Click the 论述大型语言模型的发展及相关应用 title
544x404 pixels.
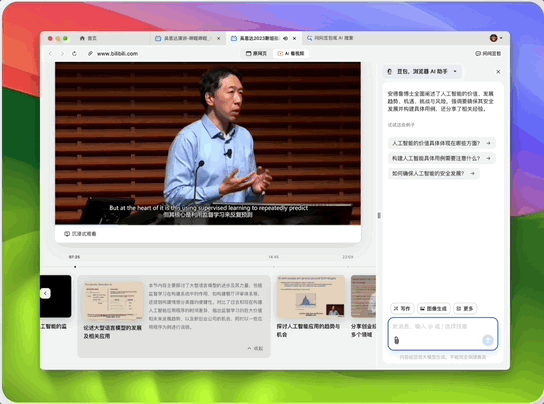[x=112, y=332]
